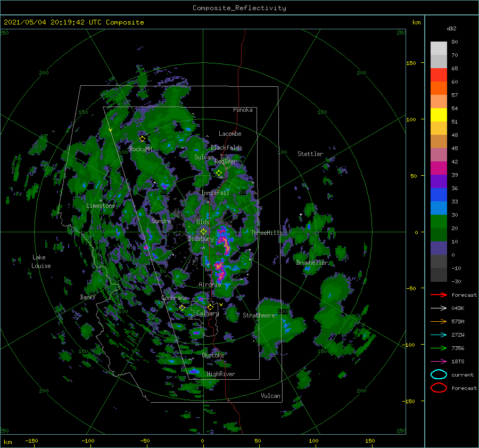This screenshot has height=448, width=479.
Task: Click the Limestone label
Action: (101, 206)
